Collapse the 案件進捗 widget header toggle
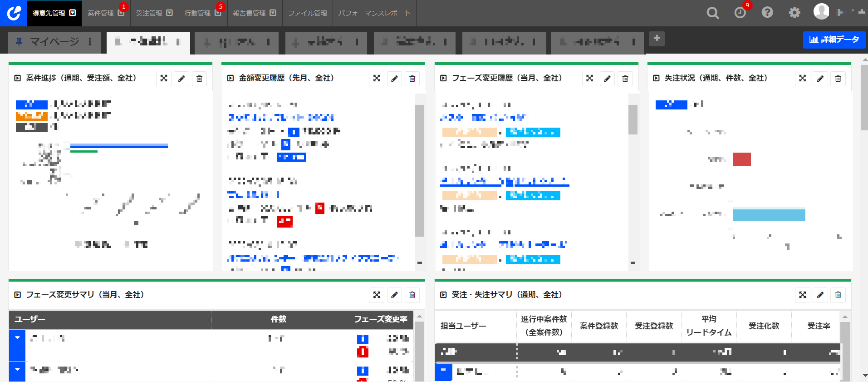The width and height of the screenshot is (868, 382). coord(18,78)
